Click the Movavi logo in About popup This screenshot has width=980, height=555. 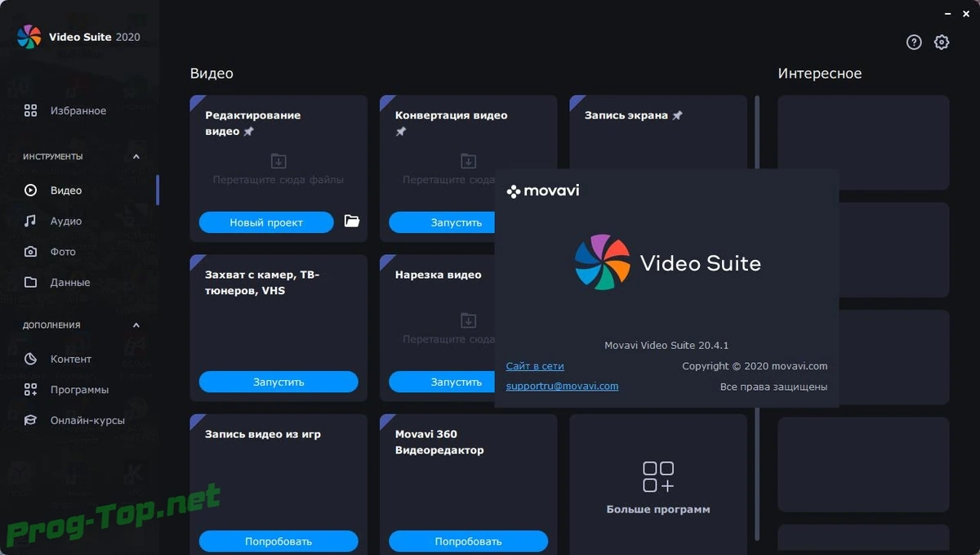(x=543, y=191)
